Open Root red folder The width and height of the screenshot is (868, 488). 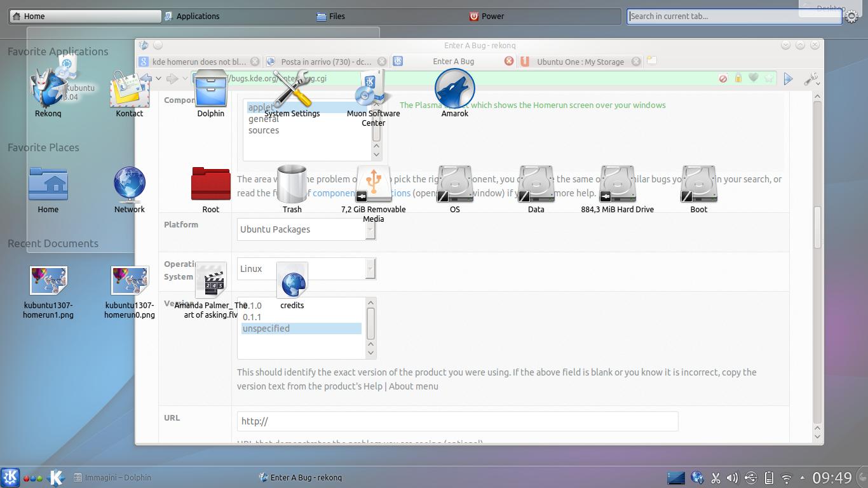click(x=210, y=189)
